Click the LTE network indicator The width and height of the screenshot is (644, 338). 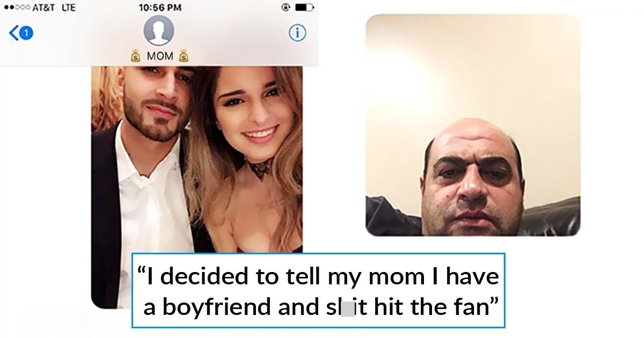tap(67, 8)
